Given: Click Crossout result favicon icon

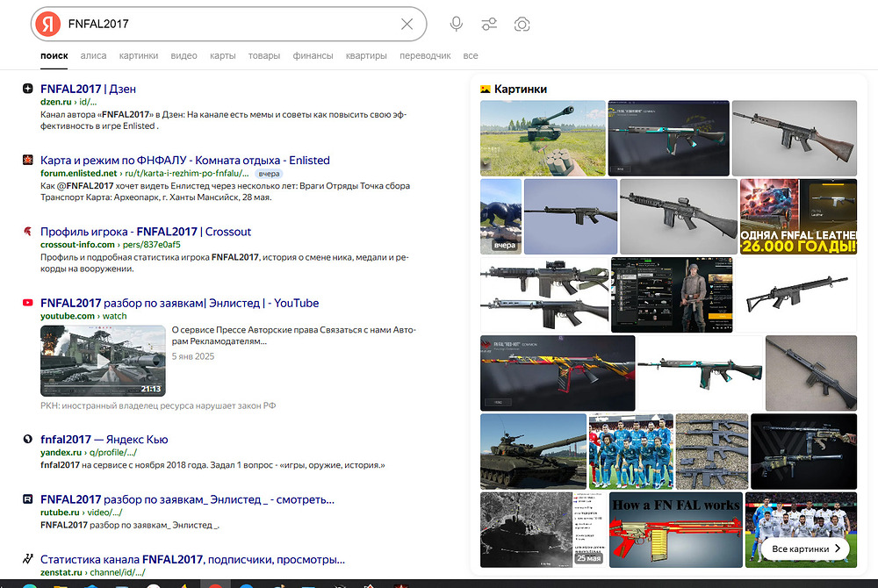Looking at the screenshot, I should coord(27,231).
